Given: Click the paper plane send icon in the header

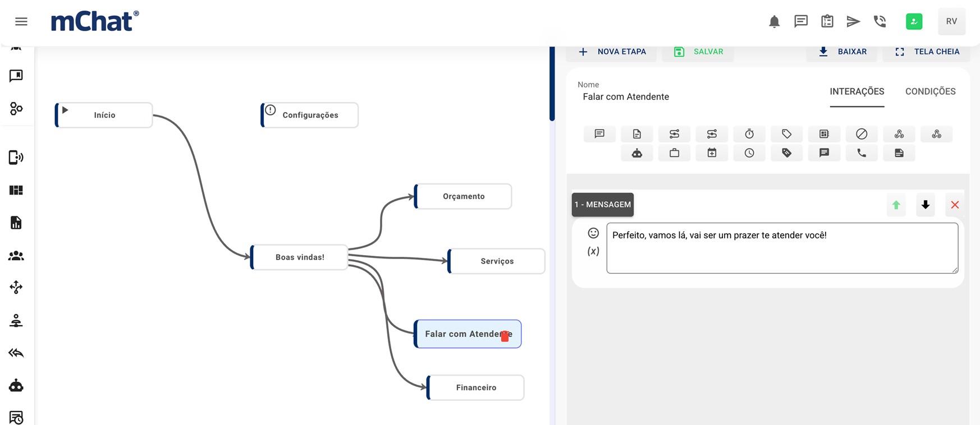Looking at the screenshot, I should [853, 21].
